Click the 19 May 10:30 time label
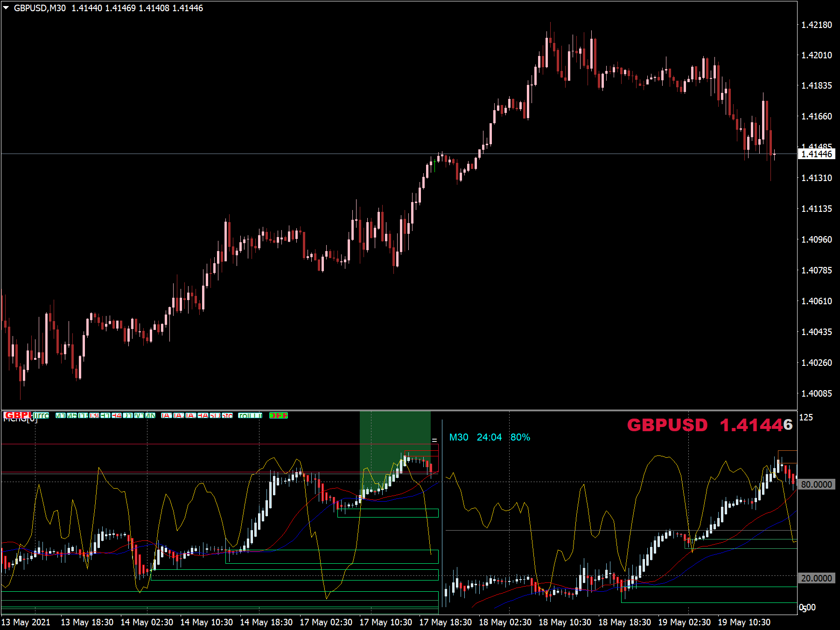The height and width of the screenshot is (630, 840). (x=744, y=622)
